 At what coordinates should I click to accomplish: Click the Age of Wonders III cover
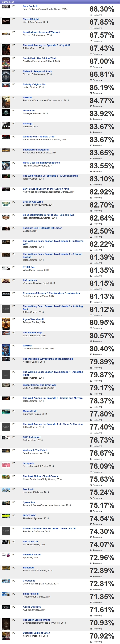pos(6,324)
